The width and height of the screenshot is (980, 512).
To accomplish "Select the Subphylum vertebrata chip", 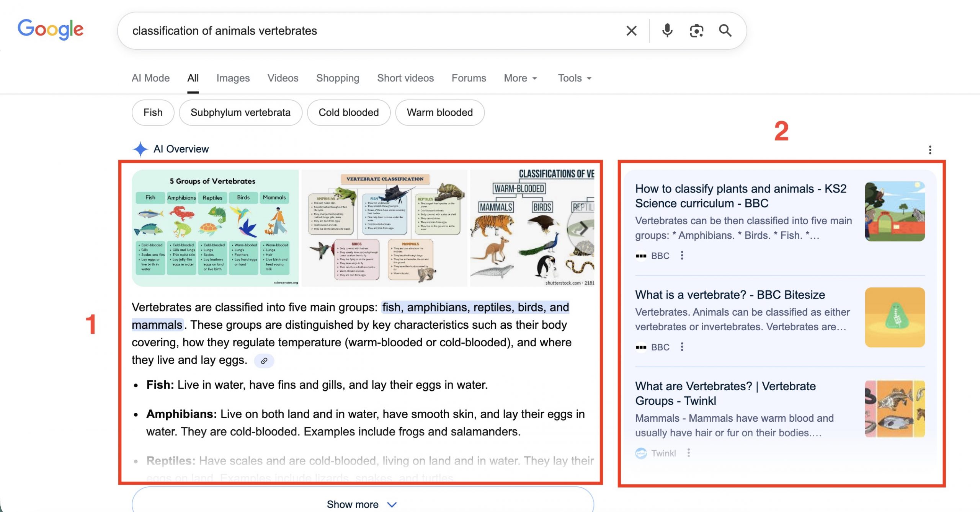I will [240, 113].
